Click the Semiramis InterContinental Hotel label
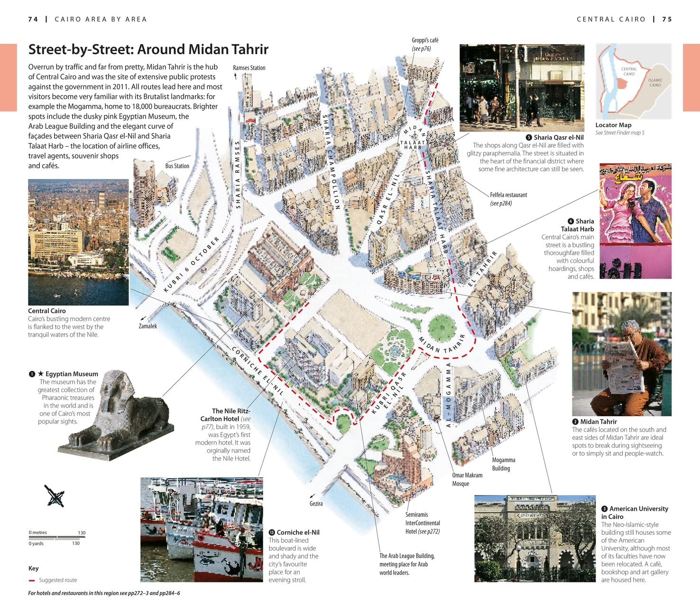Viewport: 700px width, 608px height. click(x=423, y=523)
